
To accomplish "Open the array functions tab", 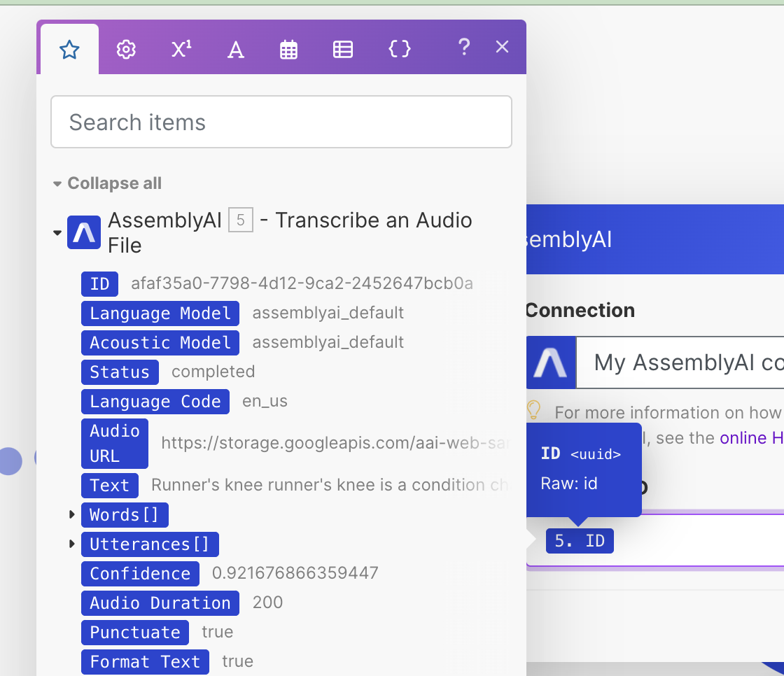I will pyautogui.click(x=342, y=50).
